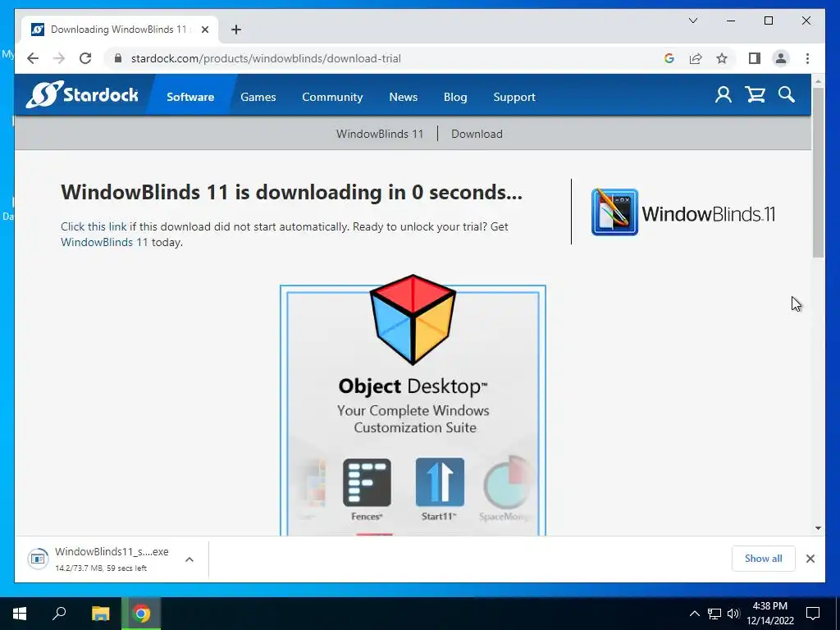The width and height of the screenshot is (840, 630).
Task: Open the Games menu
Action: pos(258,97)
